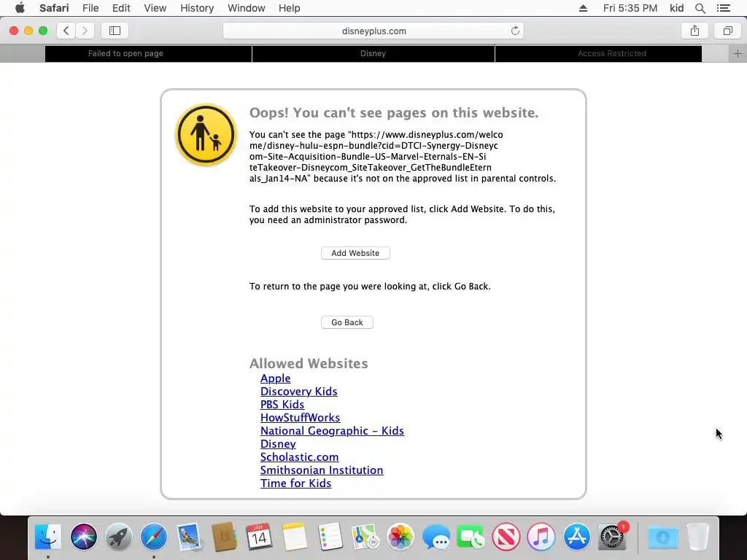This screenshot has height=560, width=747.
Task: Open the Time for Kids link
Action: (296, 483)
